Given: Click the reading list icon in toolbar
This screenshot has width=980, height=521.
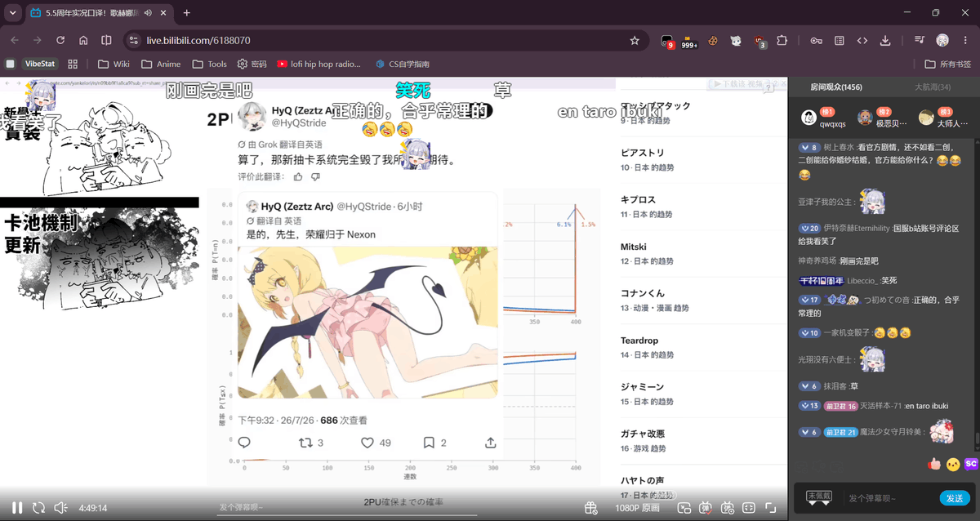Looking at the screenshot, I should 840,40.
